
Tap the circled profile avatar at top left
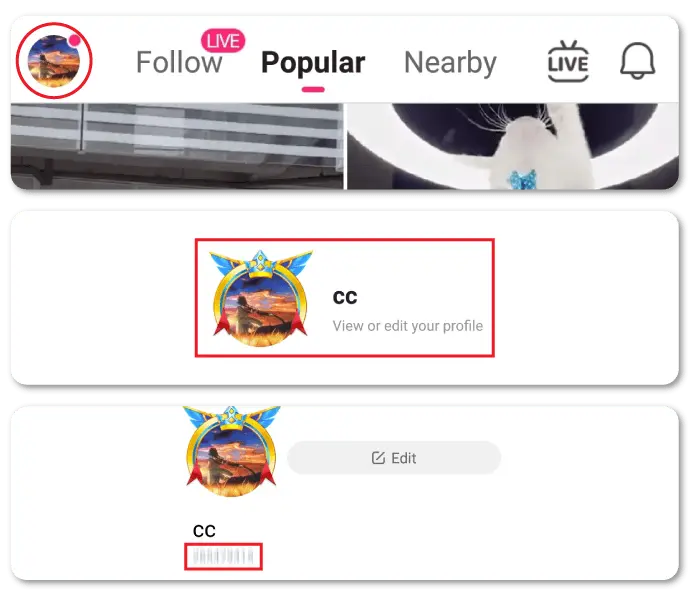[x=54, y=61]
